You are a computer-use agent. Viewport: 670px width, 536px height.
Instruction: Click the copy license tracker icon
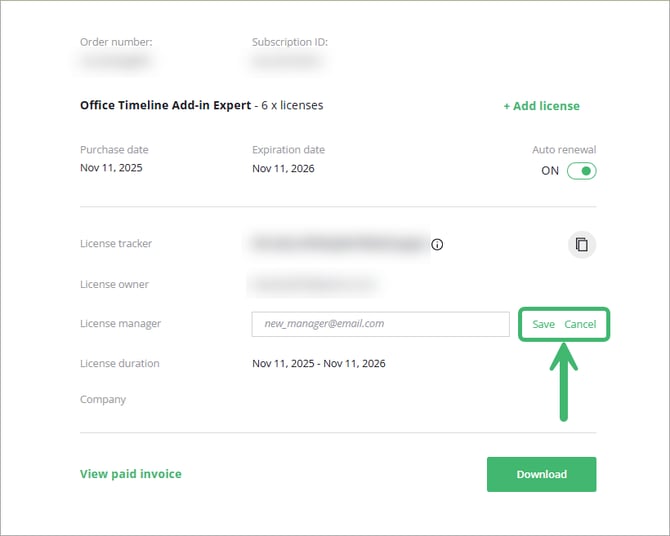(x=582, y=244)
